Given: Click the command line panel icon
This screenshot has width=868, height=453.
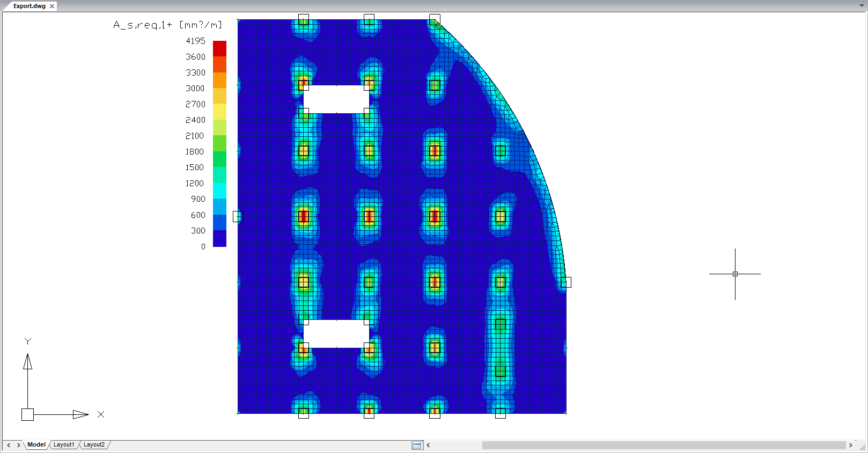Looking at the screenshot, I should coord(416,445).
